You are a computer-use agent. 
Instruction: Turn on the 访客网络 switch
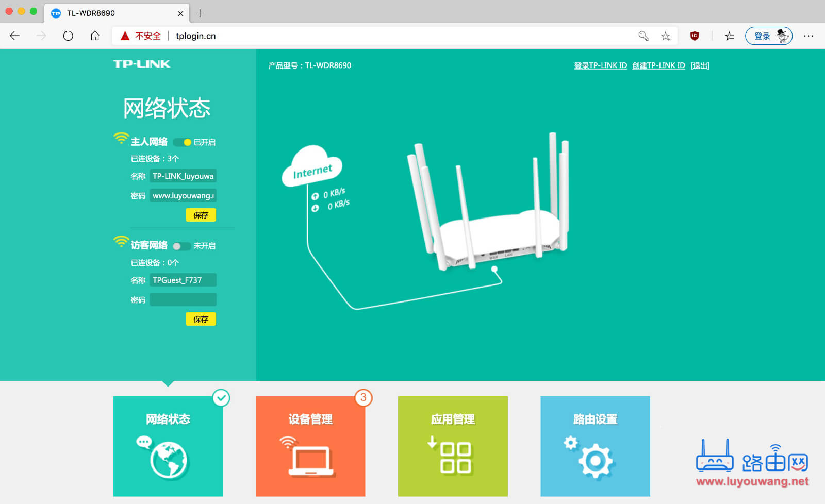pyautogui.click(x=182, y=246)
